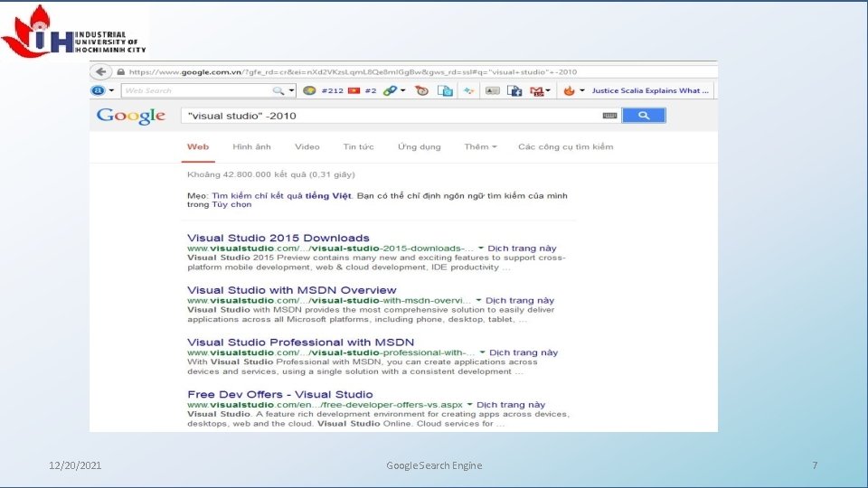Click the slide date '12/20/2021'
Screen dimensions: 868x488
click(75, 465)
